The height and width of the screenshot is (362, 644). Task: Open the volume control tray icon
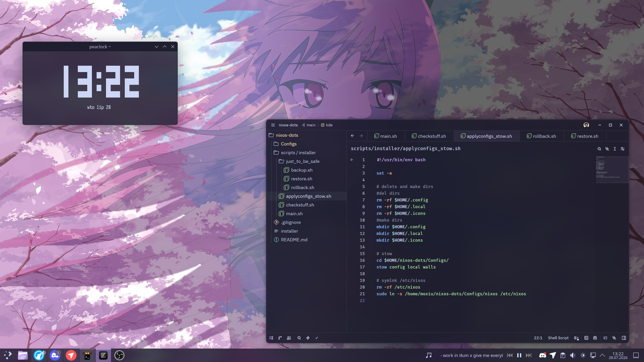coord(573,355)
